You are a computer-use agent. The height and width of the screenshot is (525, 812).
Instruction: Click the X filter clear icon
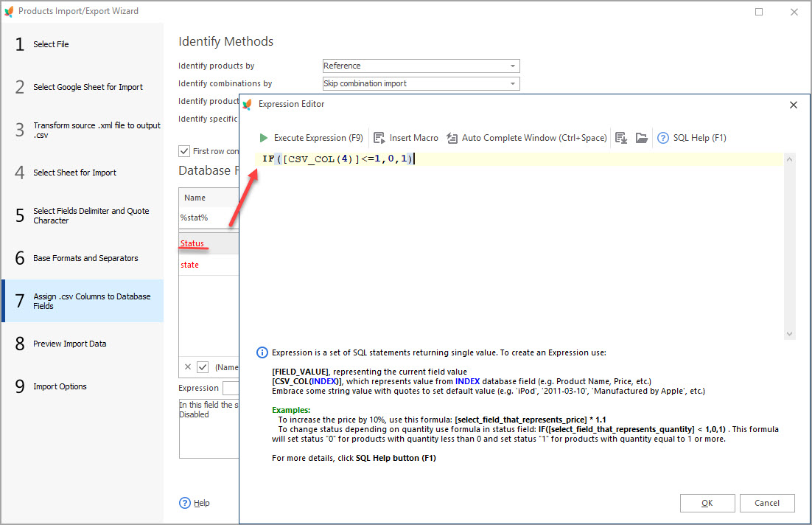pos(188,366)
